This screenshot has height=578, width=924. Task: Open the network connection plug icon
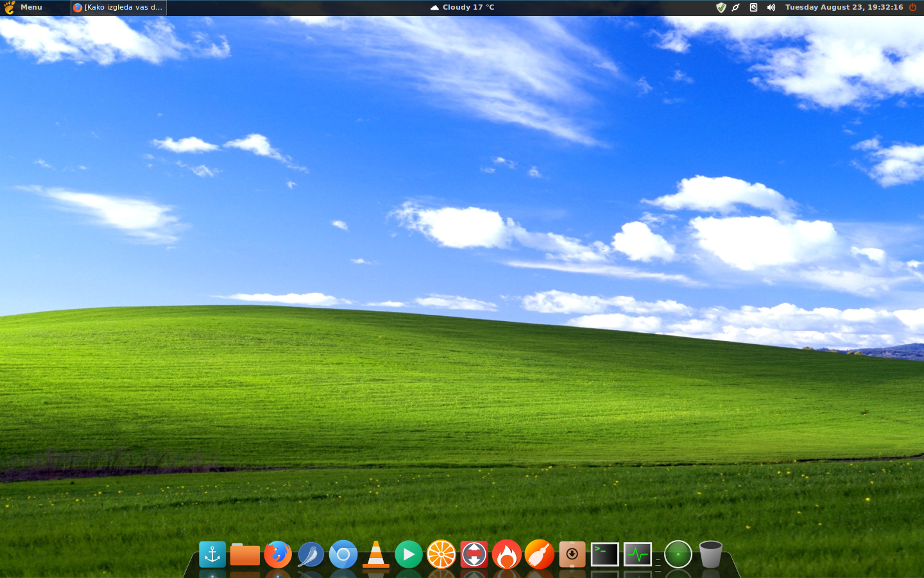pos(736,8)
